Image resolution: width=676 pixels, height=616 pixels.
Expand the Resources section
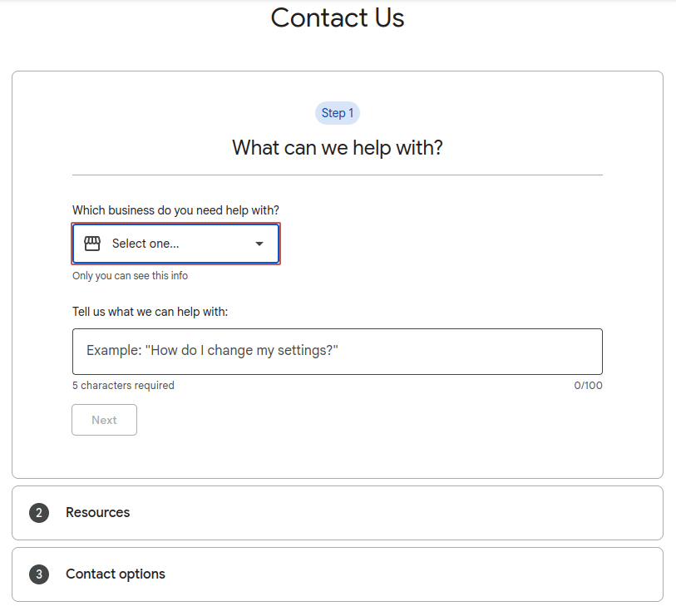point(337,513)
